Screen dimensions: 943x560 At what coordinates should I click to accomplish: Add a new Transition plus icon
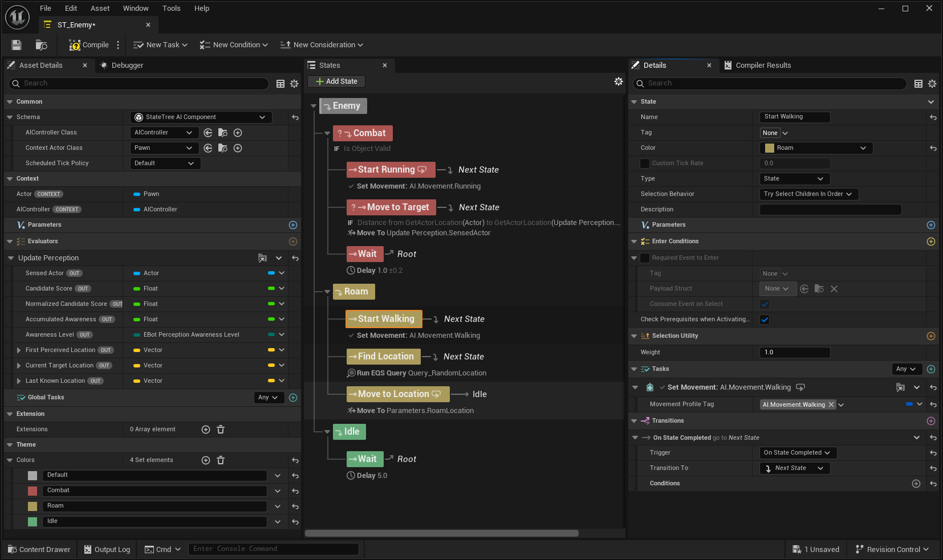tap(931, 421)
